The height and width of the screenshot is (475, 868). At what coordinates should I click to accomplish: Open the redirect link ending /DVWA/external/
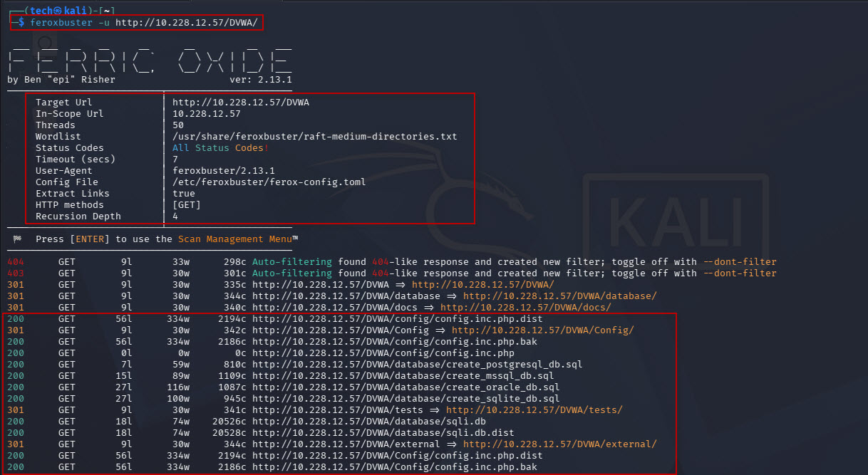(560, 444)
